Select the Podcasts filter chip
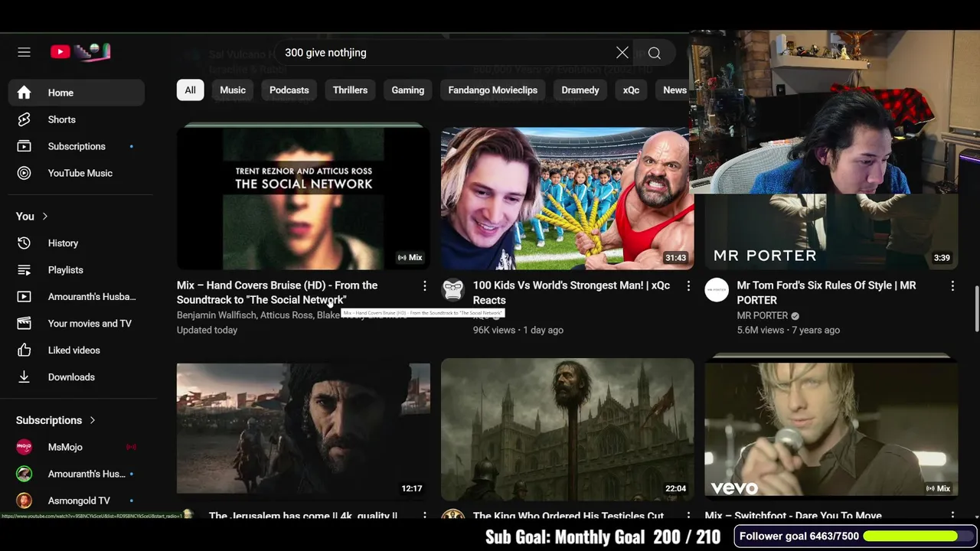 tap(289, 90)
